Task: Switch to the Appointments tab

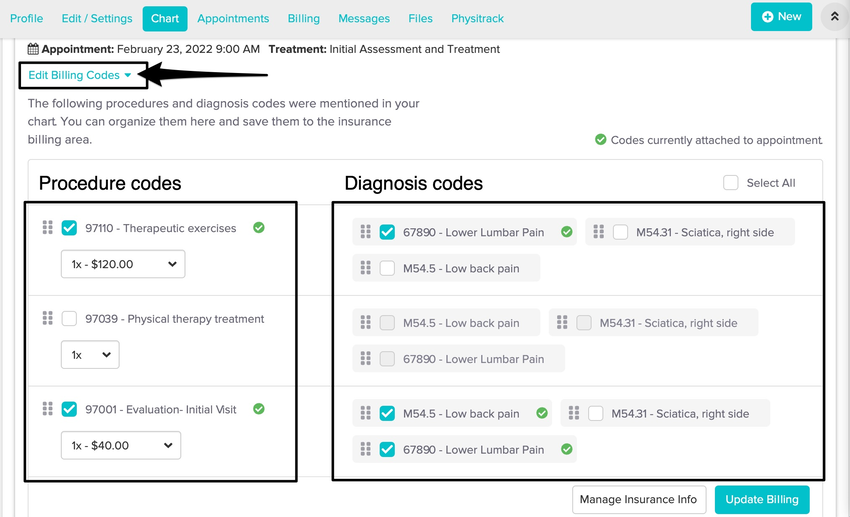Action: coord(233,18)
